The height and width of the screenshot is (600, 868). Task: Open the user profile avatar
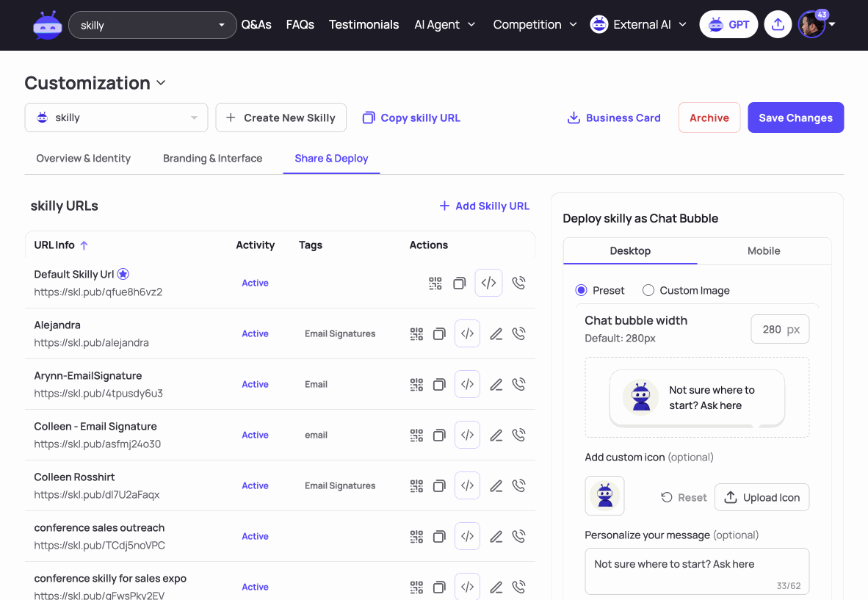[811, 24]
